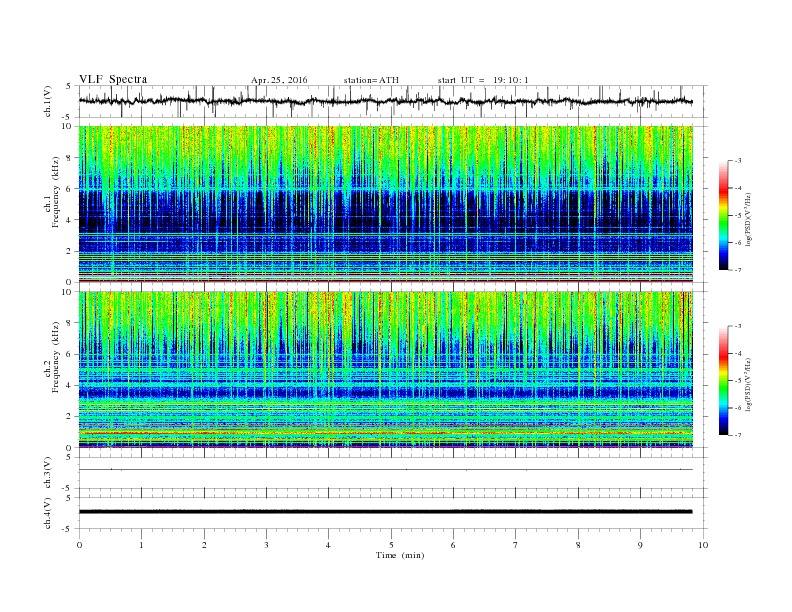The height and width of the screenshot is (612, 792).
Task: Click the '-7' label on the lower colorbar
Action: coord(737,435)
